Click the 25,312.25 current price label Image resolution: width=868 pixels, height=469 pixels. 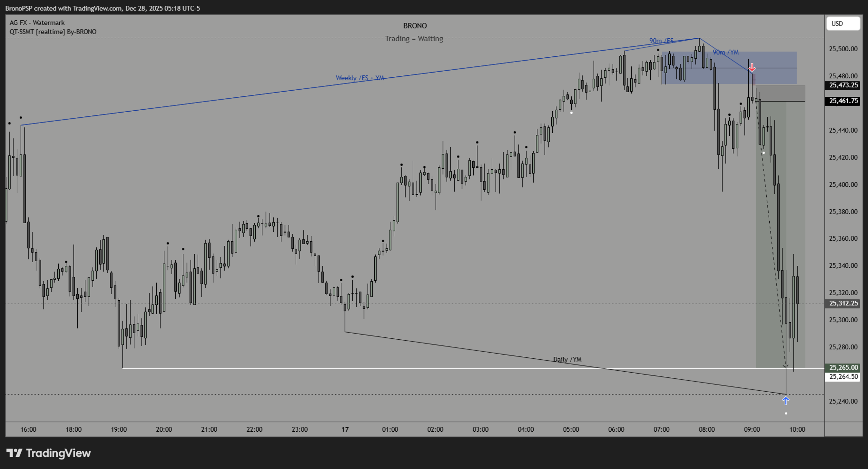point(843,303)
